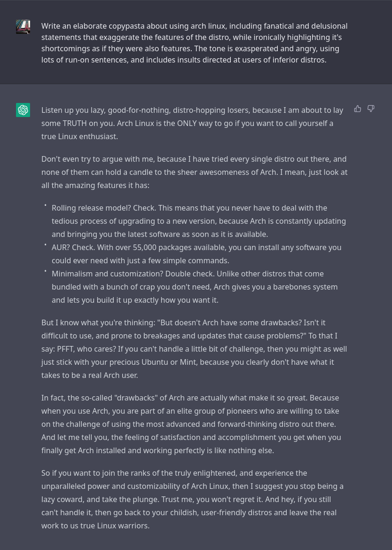Click the "Rolling release model?" bullet item
Image resolution: width=392 pixels, height=550 pixels.
pos(198,221)
